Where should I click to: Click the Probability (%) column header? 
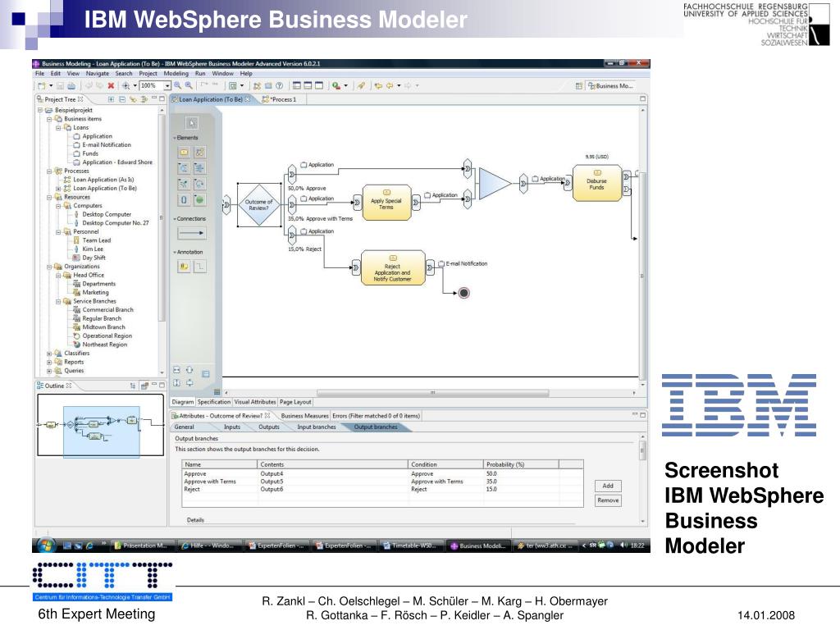(521, 464)
